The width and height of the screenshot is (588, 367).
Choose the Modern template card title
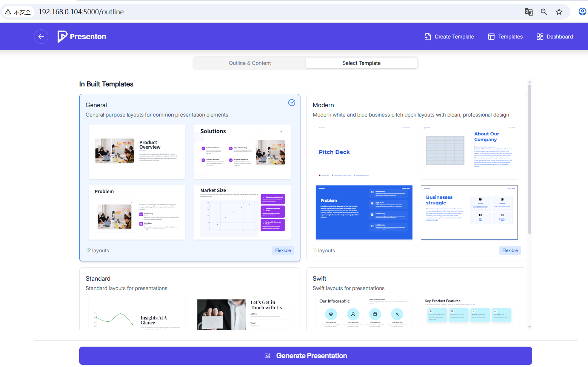coord(323,105)
